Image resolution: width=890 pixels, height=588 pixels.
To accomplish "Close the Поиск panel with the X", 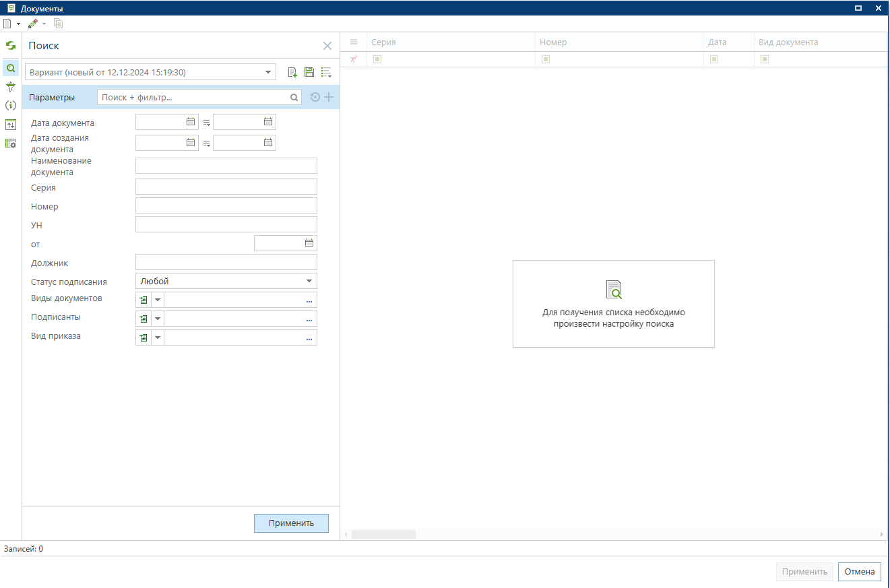I will point(327,46).
